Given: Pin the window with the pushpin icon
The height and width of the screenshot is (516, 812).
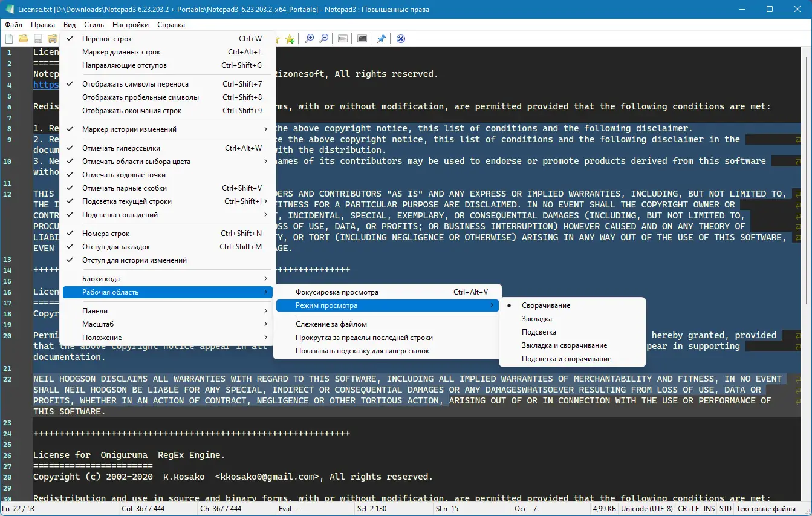Looking at the screenshot, I should click(381, 38).
